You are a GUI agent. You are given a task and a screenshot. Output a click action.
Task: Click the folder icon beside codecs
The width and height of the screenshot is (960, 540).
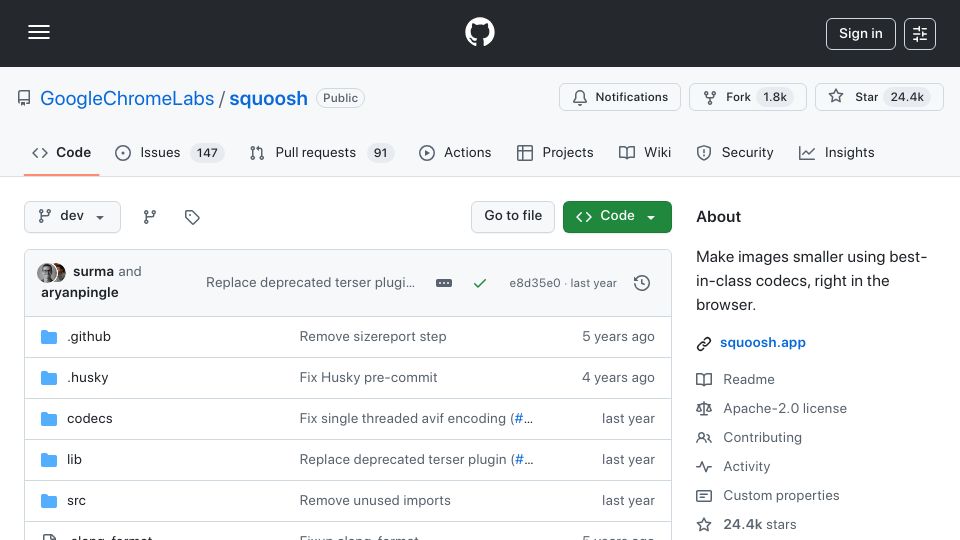tap(49, 419)
